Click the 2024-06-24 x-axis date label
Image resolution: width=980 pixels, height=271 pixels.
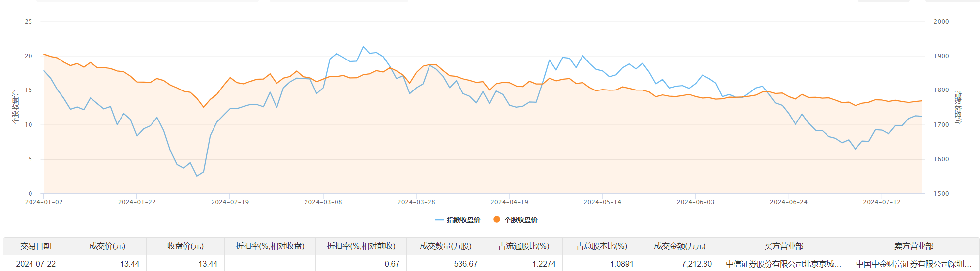pyautogui.click(x=789, y=202)
